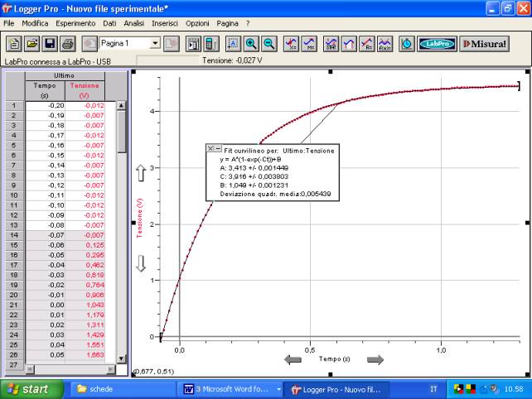This screenshot has height=399, width=532.
Task: Click the left arrow on Tempo axis
Action: click(293, 359)
